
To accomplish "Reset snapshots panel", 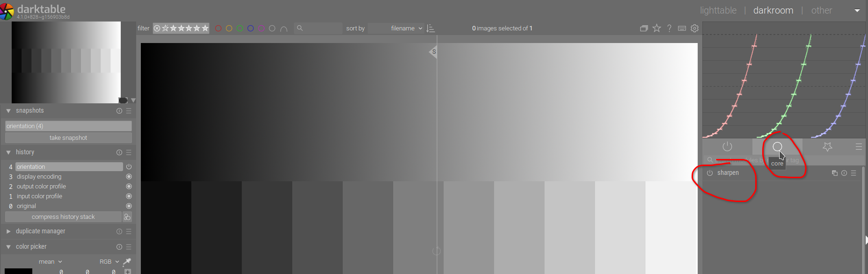I will point(119,111).
